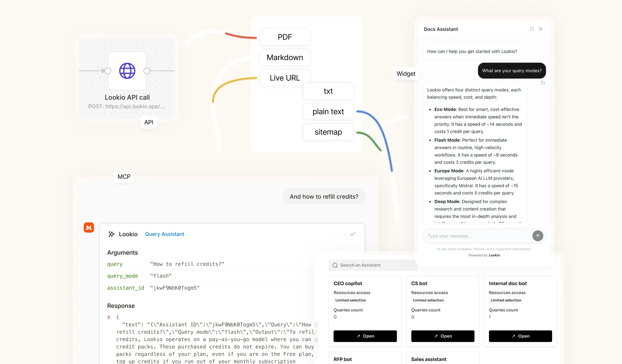
Task: Click the CEO copilot card title
Action: tap(348, 283)
